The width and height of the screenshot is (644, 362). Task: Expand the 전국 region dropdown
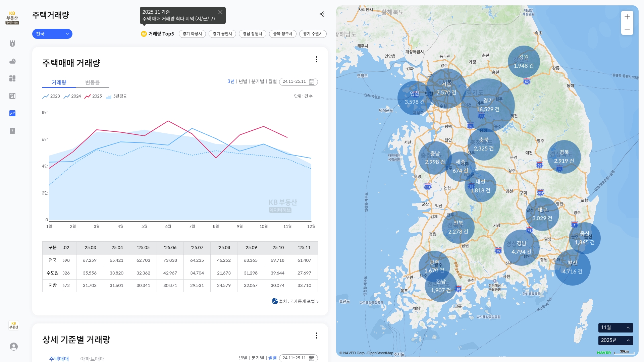pyautogui.click(x=52, y=34)
